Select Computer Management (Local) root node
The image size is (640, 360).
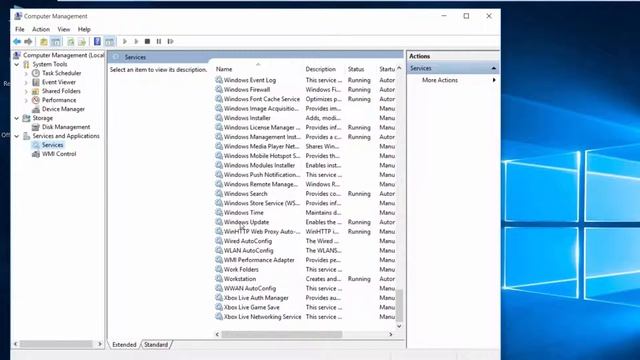tap(63, 55)
